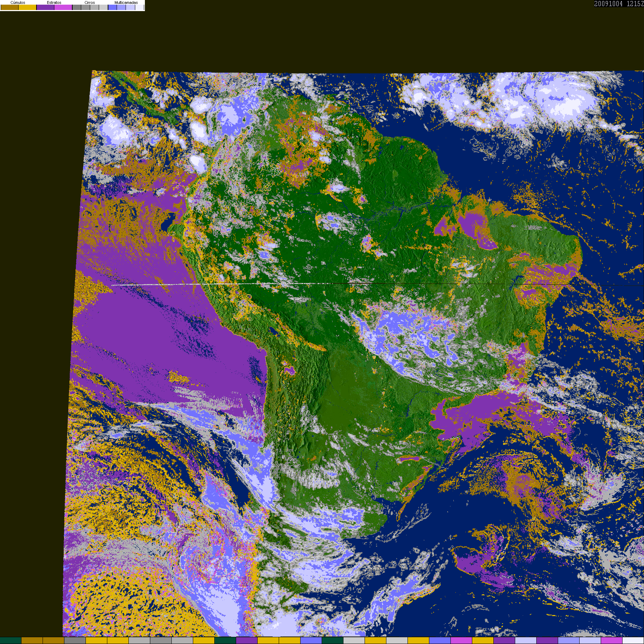Pick the third gray Cirros swatch
This screenshot has width=644, height=644.
click(94, 7)
